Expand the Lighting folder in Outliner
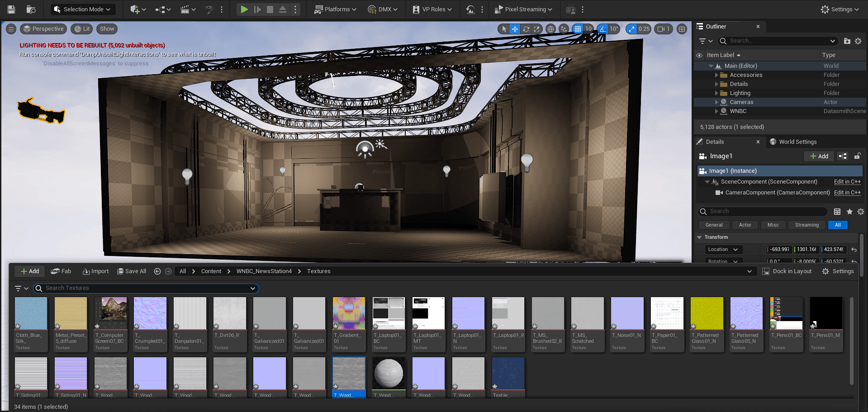 click(x=716, y=93)
